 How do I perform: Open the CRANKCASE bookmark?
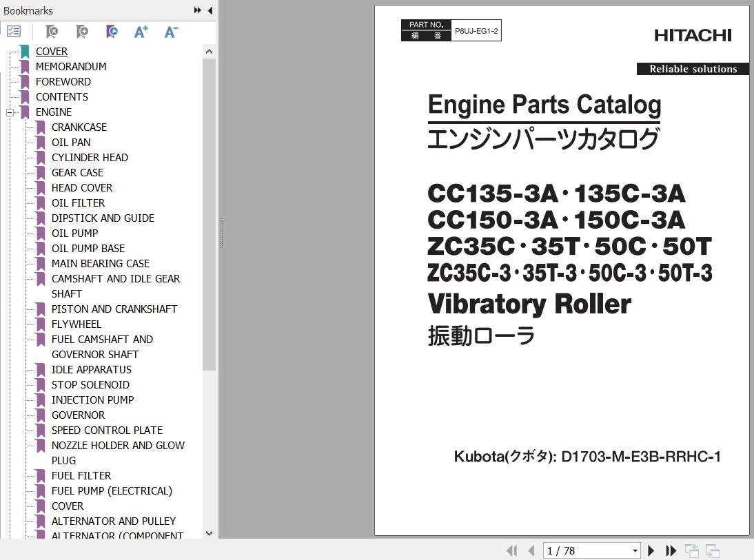[x=79, y=127]
